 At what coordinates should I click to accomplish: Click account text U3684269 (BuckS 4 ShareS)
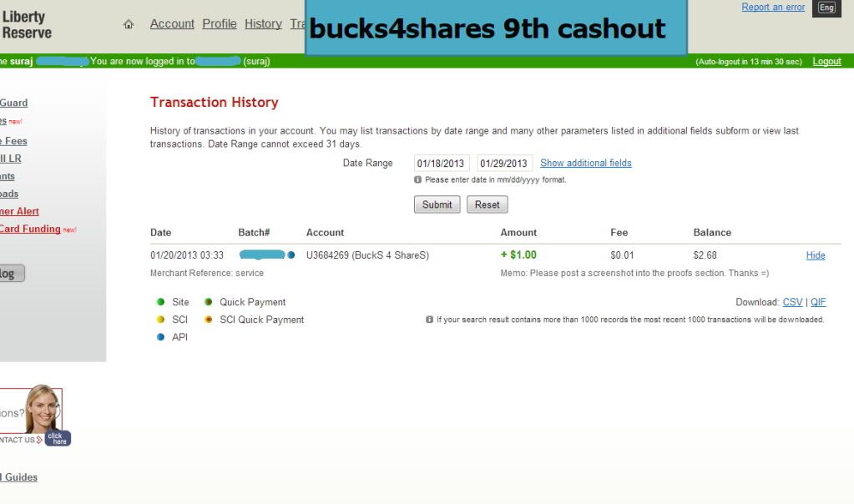pos(367,255)
